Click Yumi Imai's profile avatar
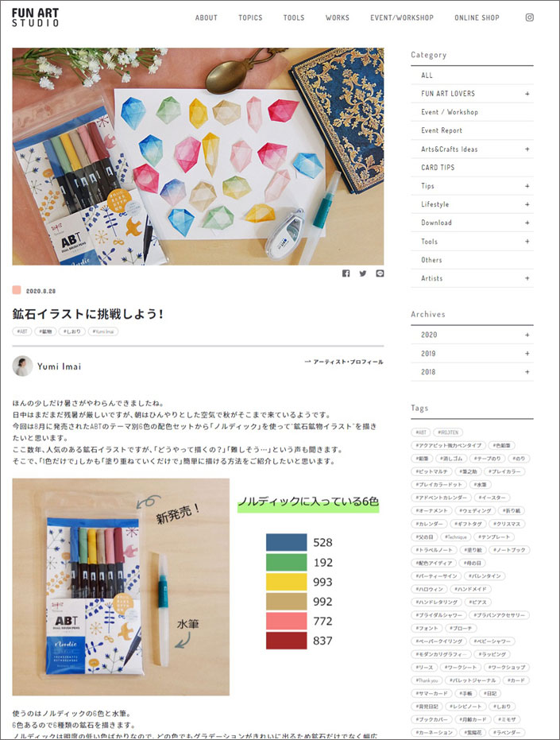This screenshot has height=740, width=560. pyautogui.click(x=22, y=366)
